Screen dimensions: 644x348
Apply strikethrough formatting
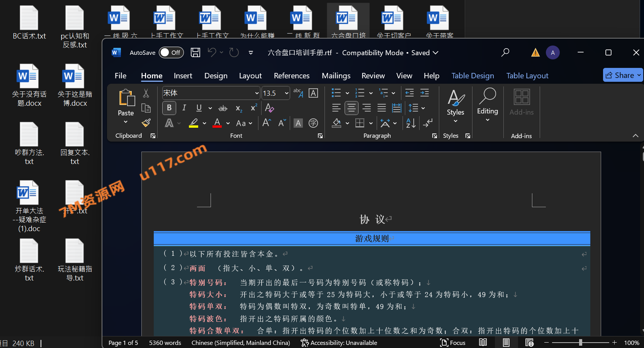[x=223, y=108]
